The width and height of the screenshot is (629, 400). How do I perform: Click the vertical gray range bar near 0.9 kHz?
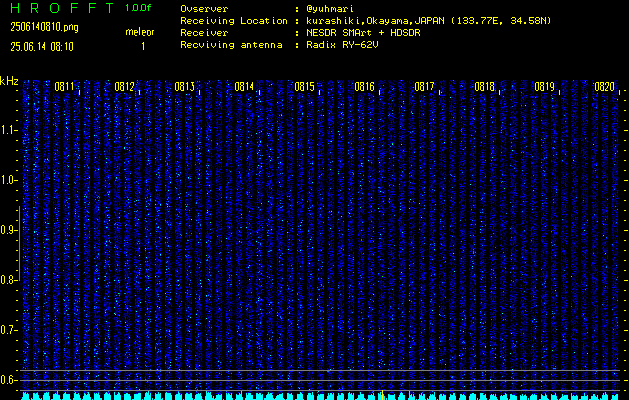coord(20,243)
